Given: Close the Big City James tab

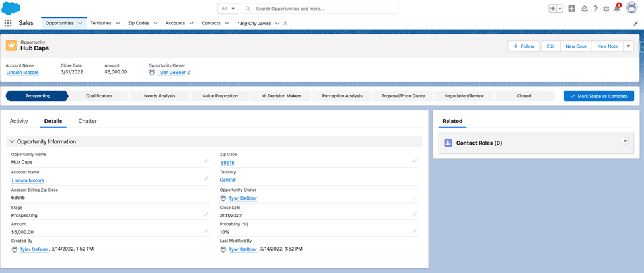Looking at the screenshot, I should pos(285,23).
